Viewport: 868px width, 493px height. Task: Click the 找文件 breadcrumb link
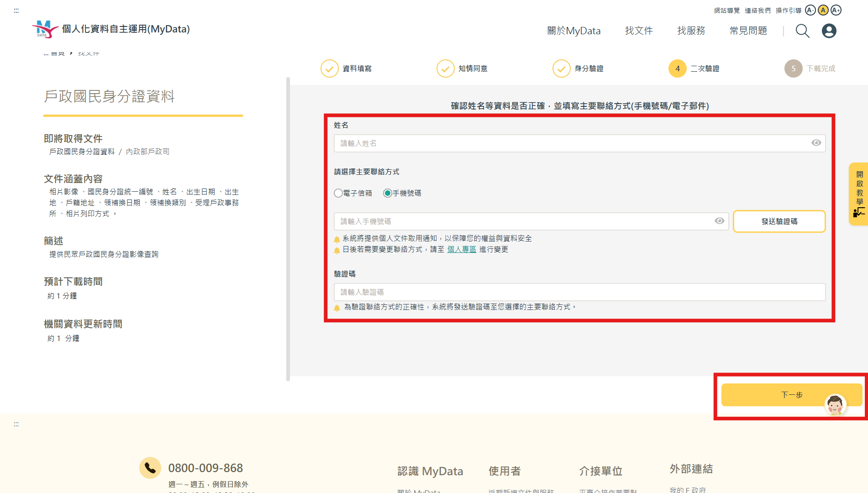(x=89, y=53)
